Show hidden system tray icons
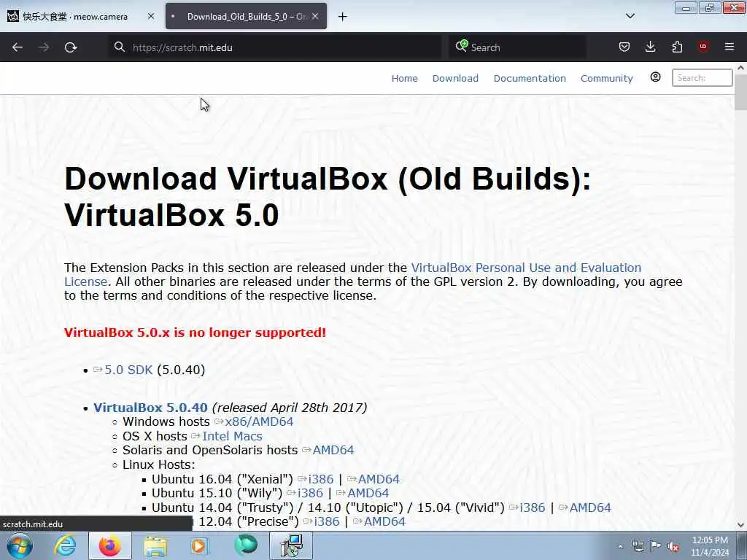The height and width of the screenshot is (560, 747). (x=620, y=546)
